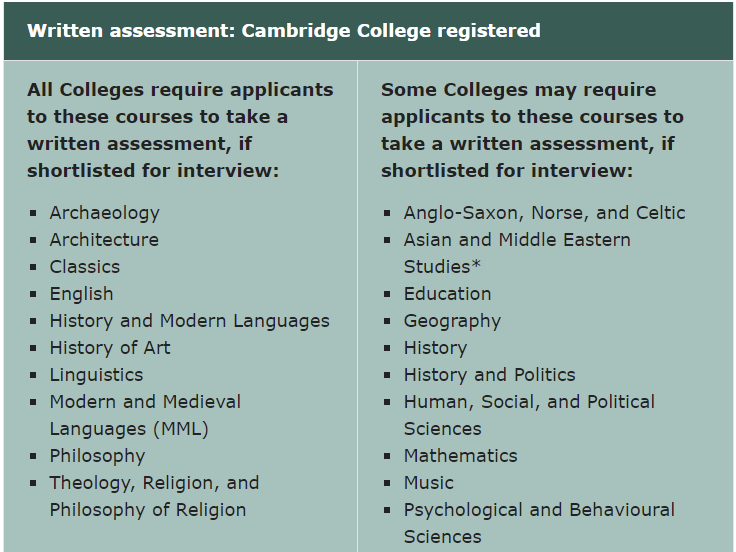
Task: Select Architecture in the left list
Action: click(104, 240)
